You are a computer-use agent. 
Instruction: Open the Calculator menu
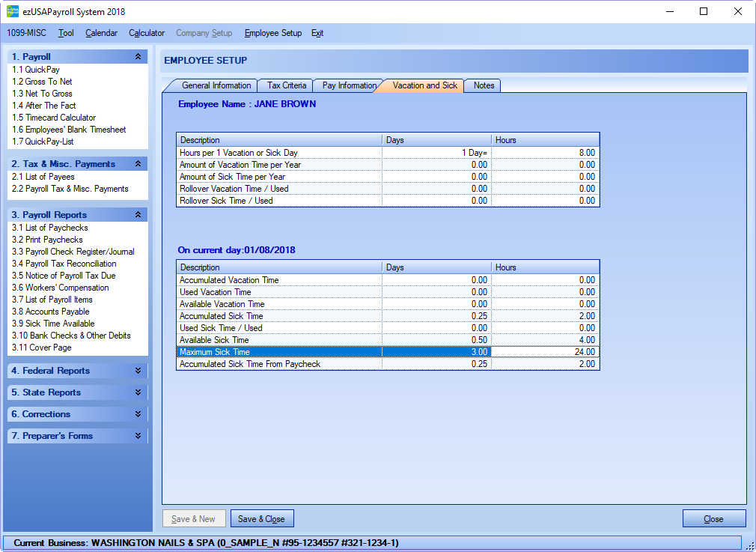point(147,33)
